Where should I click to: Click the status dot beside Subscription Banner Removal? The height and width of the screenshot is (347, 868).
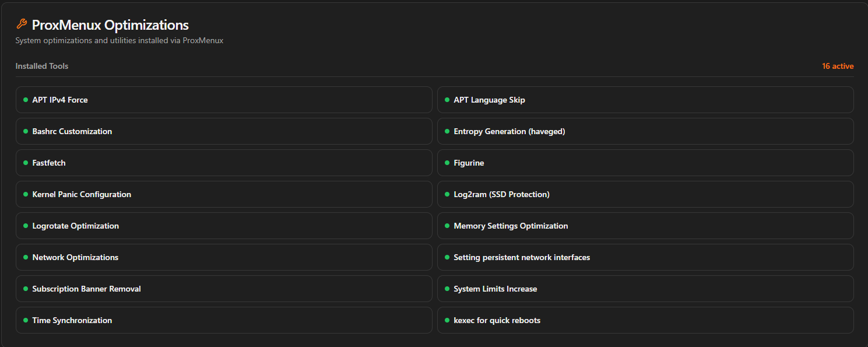[24, 289]
